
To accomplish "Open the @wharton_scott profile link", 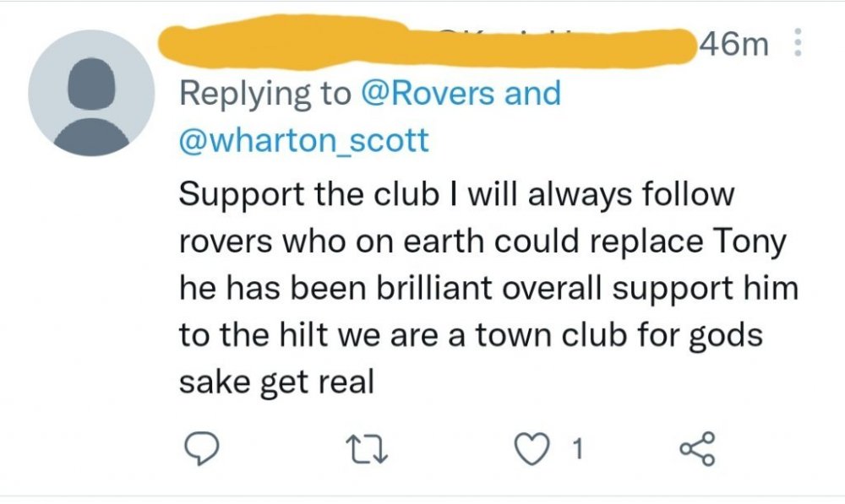I will (304, 138).
